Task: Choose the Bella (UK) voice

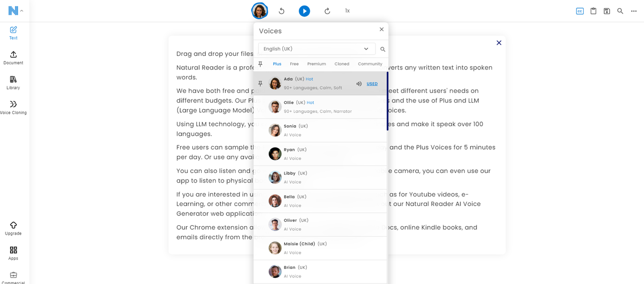Action: [x=320, y=201]
